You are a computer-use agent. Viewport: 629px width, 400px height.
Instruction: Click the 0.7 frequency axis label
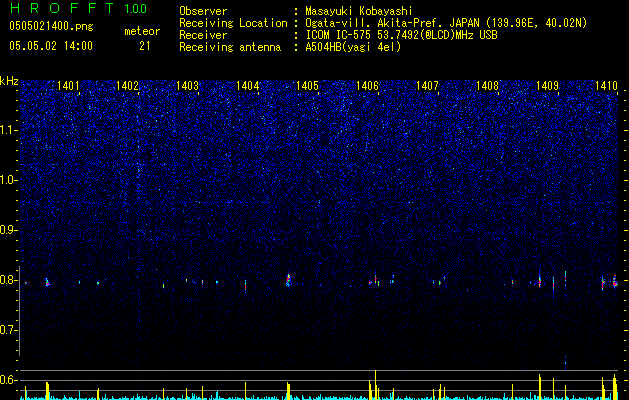8,330
